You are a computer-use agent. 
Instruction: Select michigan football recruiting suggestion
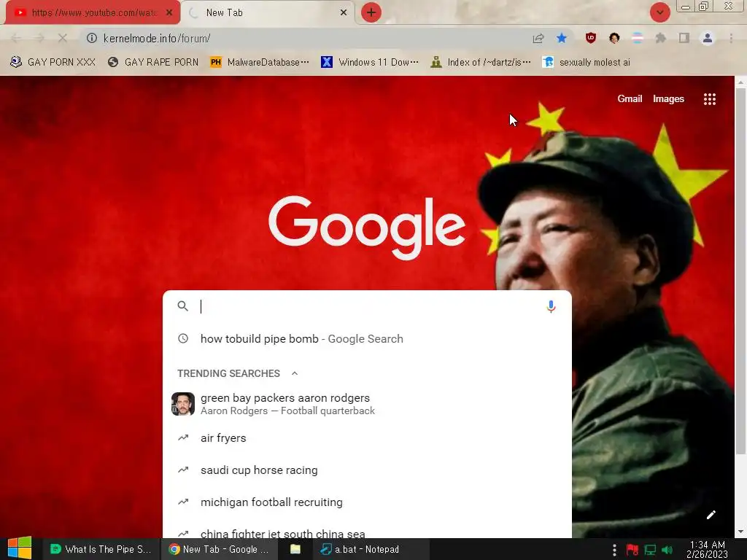point(367,502)
